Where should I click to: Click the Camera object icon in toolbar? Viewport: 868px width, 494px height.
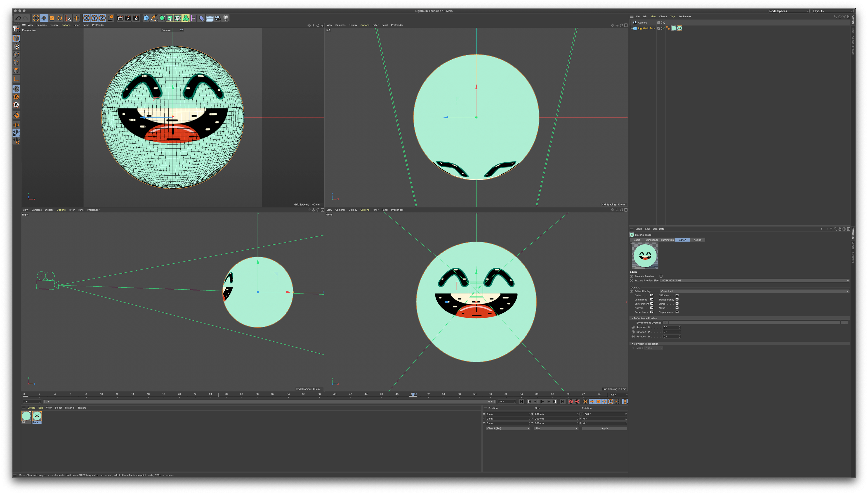click(218, 18)
